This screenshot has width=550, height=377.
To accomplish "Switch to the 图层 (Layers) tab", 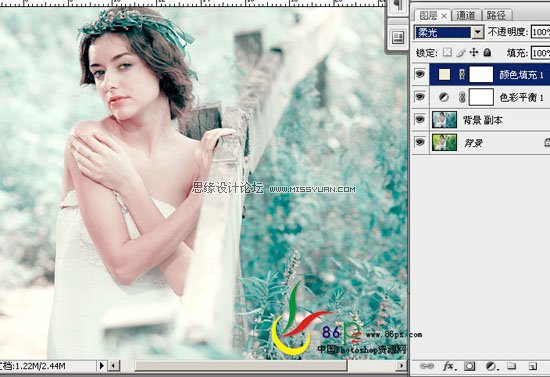I will pyautogui.click(x=429, y=15).
